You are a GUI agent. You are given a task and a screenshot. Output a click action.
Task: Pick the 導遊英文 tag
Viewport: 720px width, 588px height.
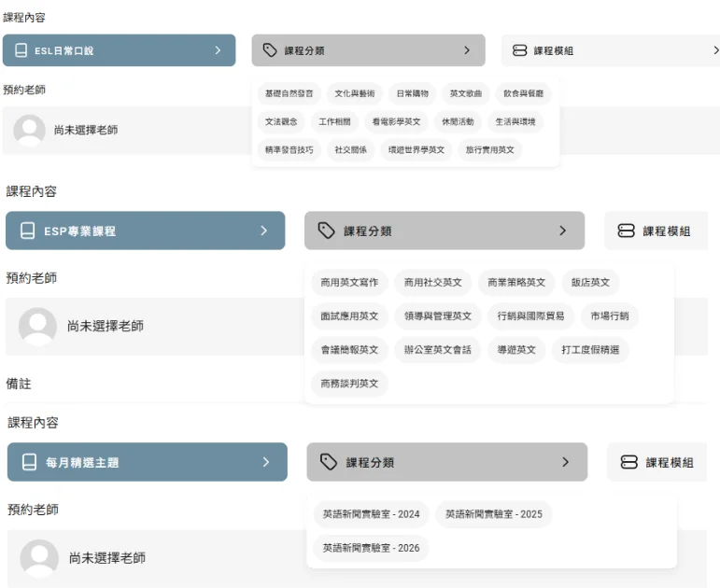pos(516,350)
